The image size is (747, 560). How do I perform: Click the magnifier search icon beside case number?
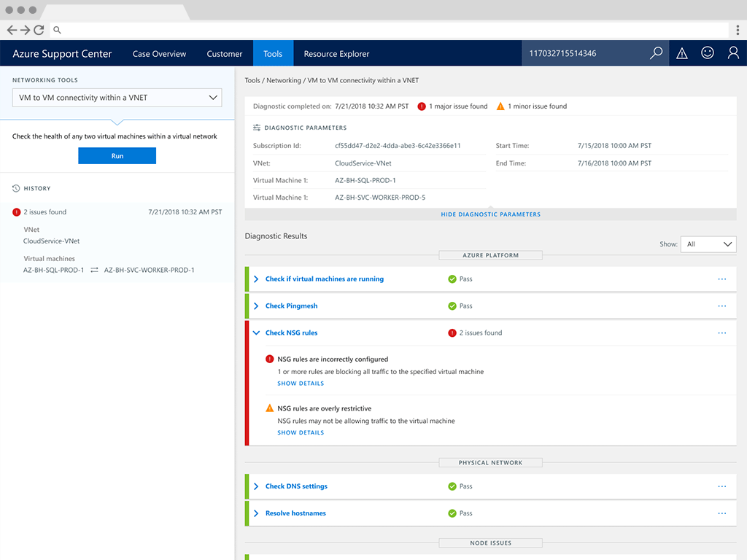pyautogui.click(x=656, y=52)
